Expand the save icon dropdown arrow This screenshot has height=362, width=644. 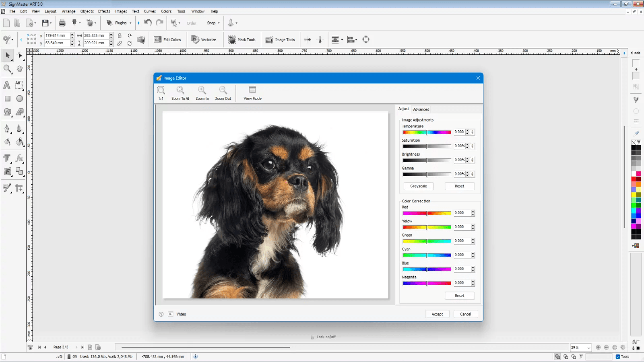(51, 23)
